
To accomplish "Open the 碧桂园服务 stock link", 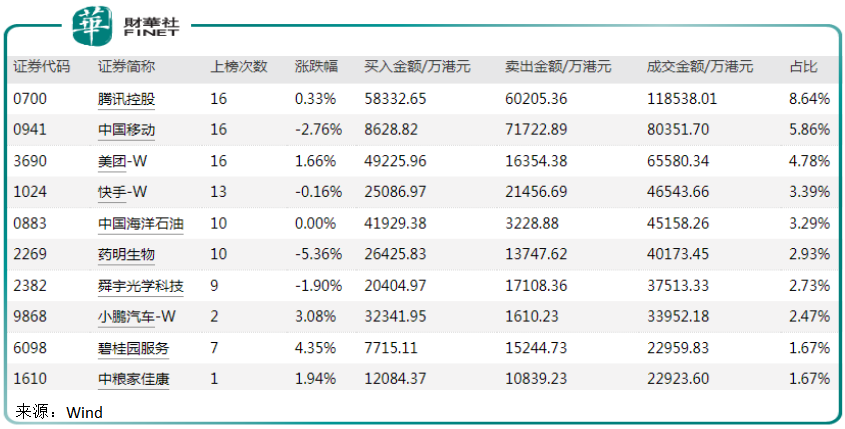I will click(133, 348).
